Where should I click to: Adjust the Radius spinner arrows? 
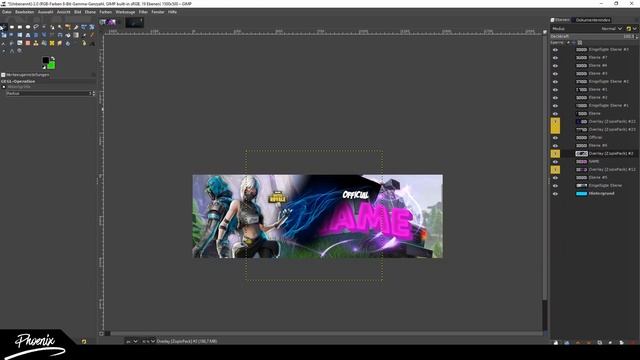(x=93, y=93)
